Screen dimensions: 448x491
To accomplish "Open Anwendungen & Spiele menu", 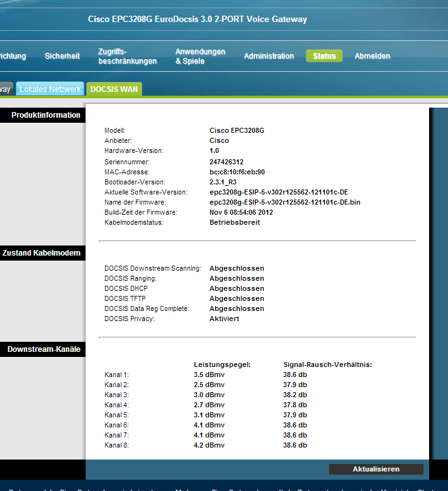I will point(200,57).
